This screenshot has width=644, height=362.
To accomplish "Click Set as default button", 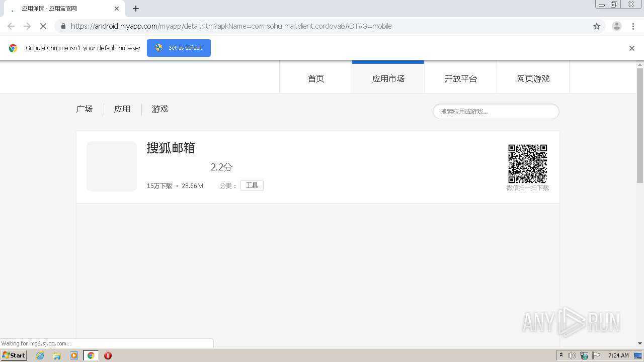I will point(179,48).
